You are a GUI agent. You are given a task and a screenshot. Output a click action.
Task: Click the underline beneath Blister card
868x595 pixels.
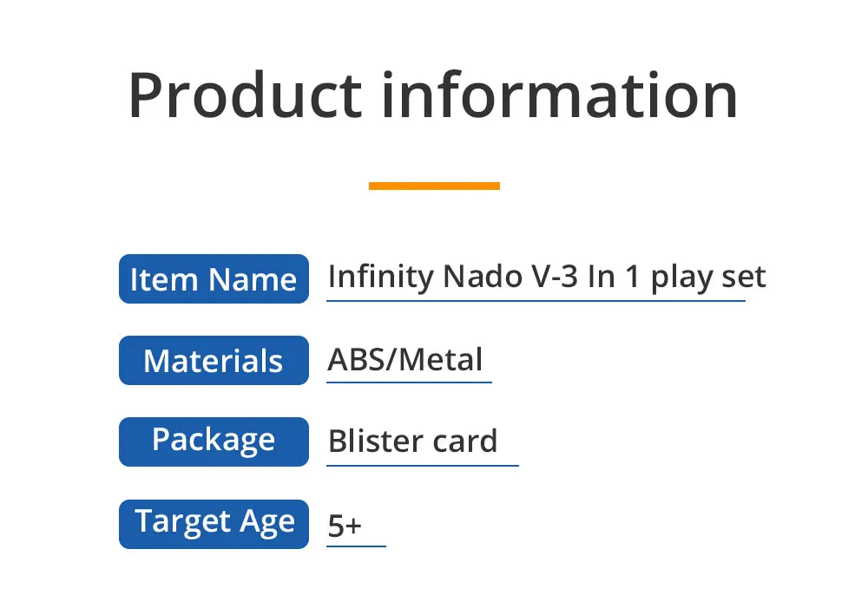click(x=423, y=465)
